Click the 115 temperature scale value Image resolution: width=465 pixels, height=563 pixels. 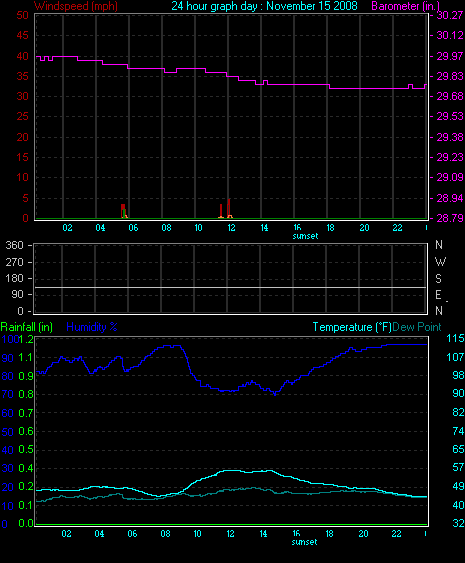pyautogui.click(x=455, y=338)
